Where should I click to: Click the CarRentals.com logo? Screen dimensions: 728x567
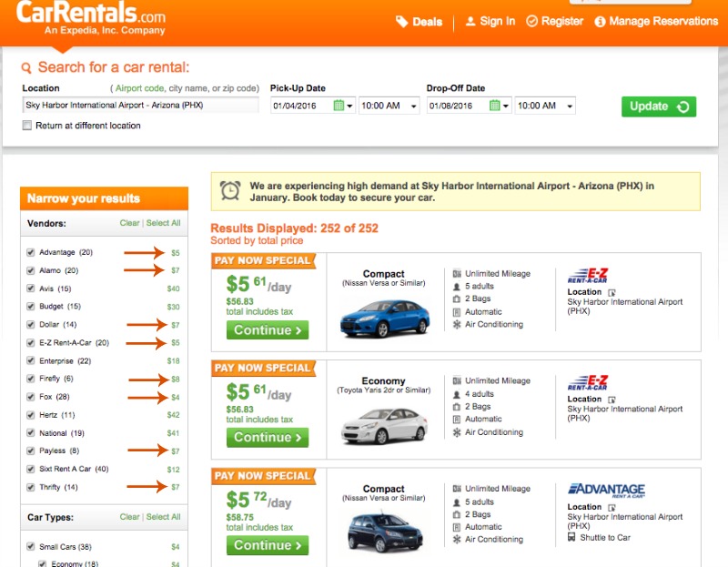click(x=91, y=17)
